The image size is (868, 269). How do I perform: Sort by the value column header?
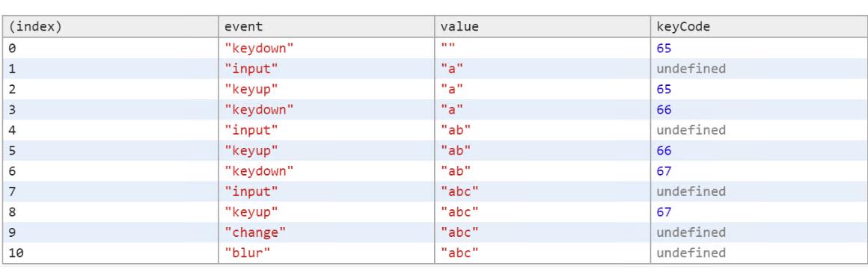[x=542, y=26]
